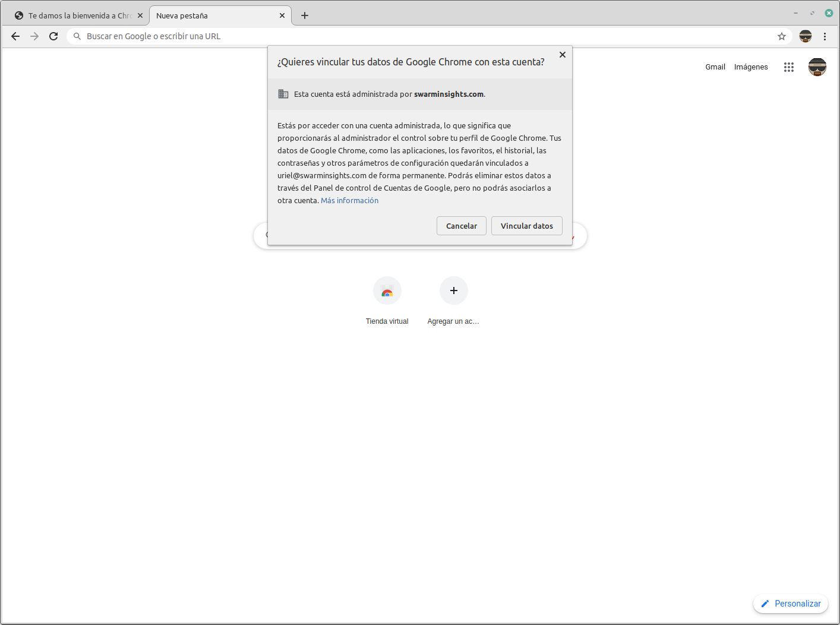Go back using the back arrow
The height and width of the screenshot is (625, 840).
click(x=15, y=36)
